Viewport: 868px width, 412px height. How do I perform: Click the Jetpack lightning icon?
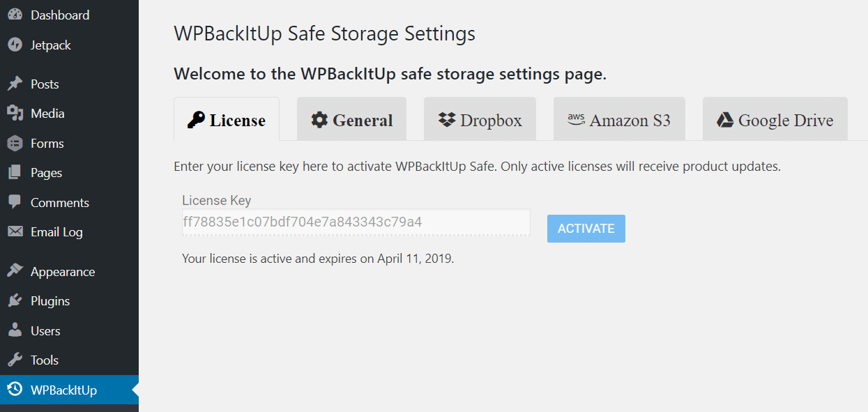click(15, 45)
